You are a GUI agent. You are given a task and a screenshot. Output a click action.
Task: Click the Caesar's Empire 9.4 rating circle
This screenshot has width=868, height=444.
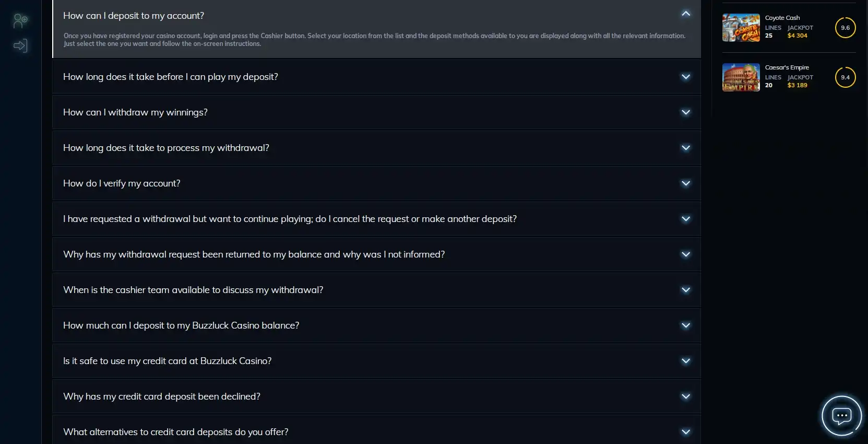coord(845,77)
